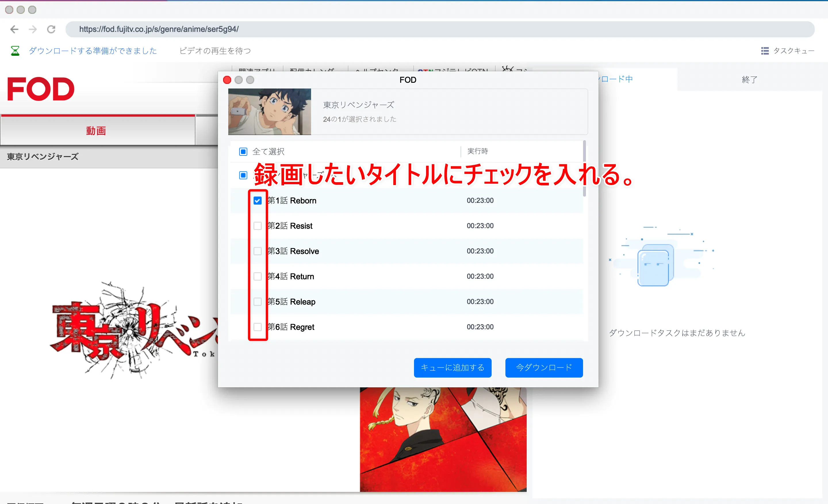Check episode 第2話 Resist
Image resolution: width=828 pixels, height=504 pixels.
257,226
